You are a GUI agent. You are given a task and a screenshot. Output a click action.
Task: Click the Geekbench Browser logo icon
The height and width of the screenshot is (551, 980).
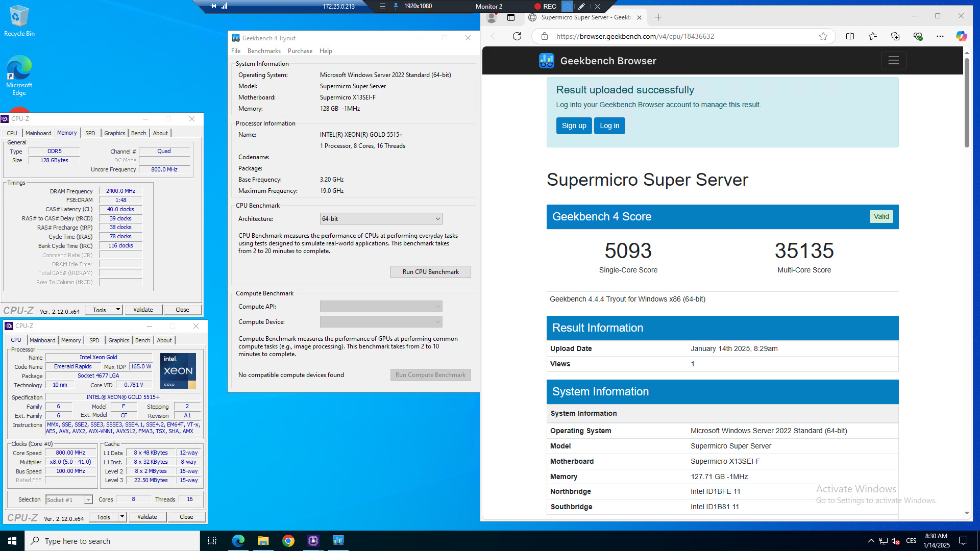point(547,61)
